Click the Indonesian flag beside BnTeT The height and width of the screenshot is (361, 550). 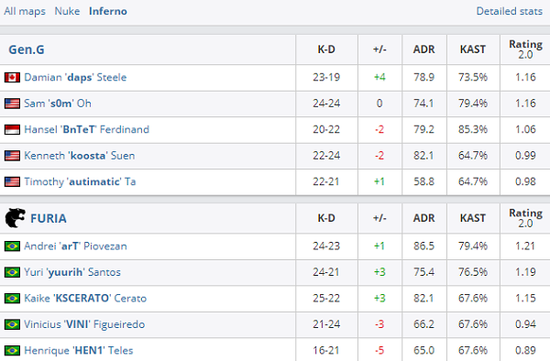pos(12,129)
